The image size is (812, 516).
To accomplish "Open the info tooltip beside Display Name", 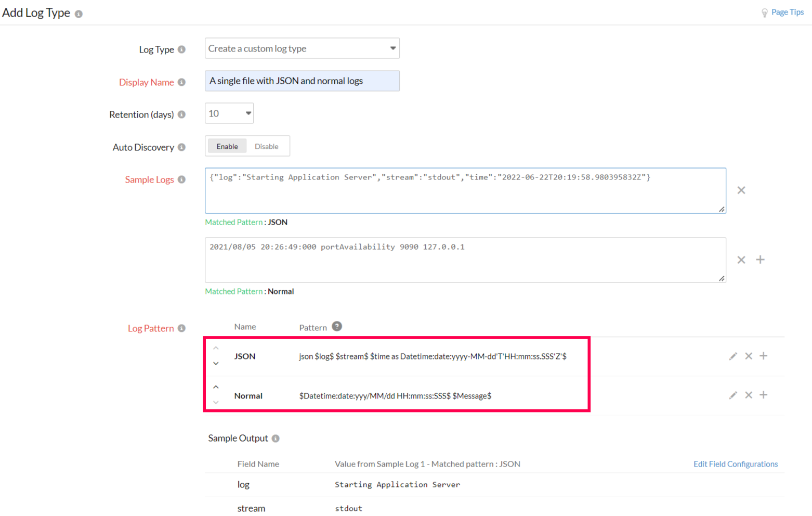I will click(x=181, y=82).
